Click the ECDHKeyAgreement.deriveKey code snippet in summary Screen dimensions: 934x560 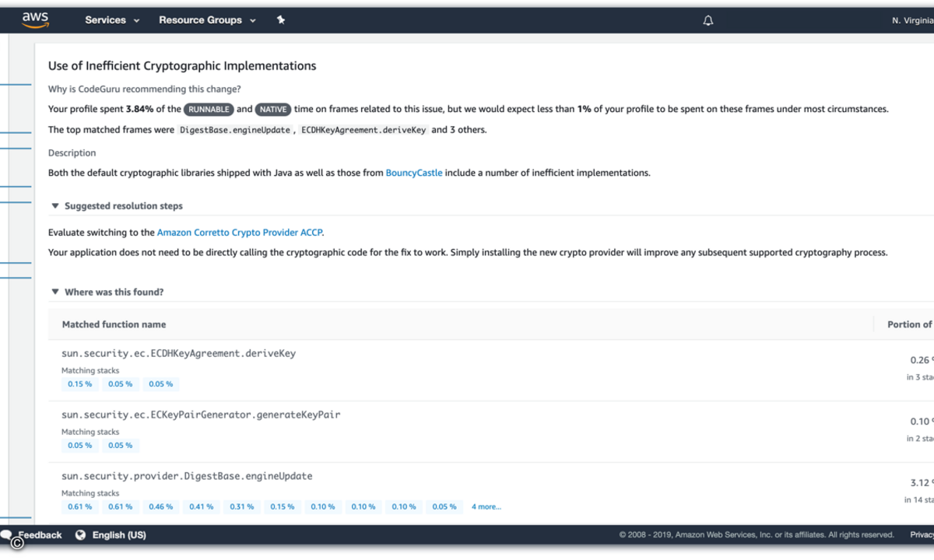click(363, 130)
